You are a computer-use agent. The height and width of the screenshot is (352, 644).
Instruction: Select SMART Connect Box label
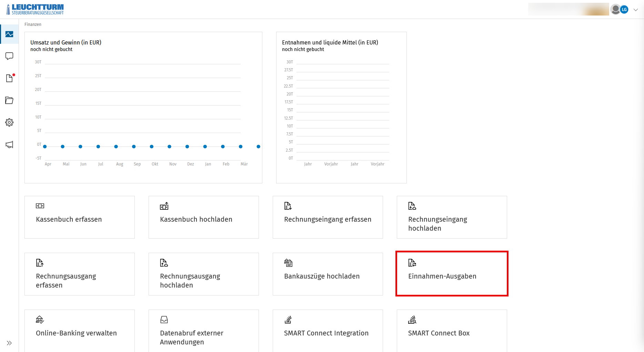point(439,333)
